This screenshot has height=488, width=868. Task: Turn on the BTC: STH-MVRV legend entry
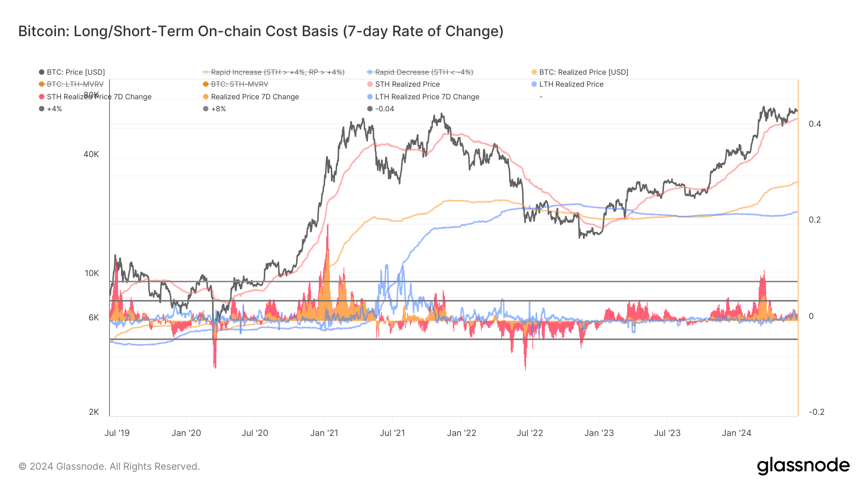(x=239, y=84)
